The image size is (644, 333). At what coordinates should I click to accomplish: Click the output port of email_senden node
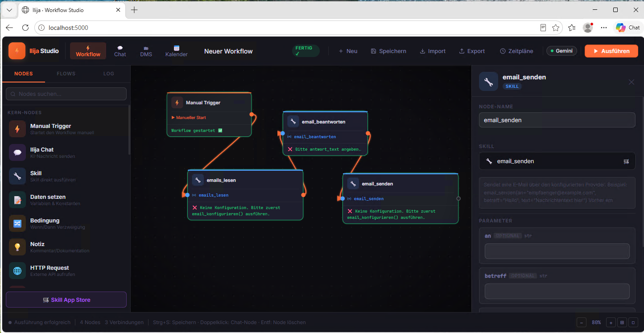(458, 198)
